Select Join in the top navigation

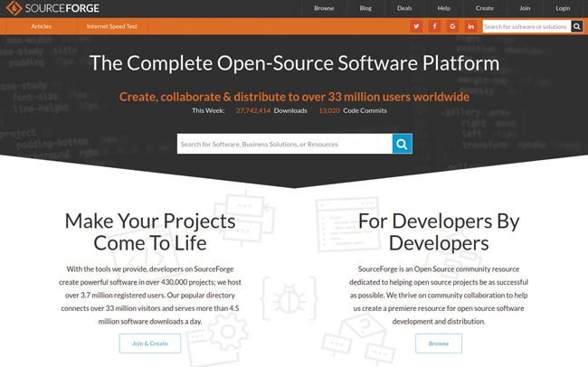[525, 8]
